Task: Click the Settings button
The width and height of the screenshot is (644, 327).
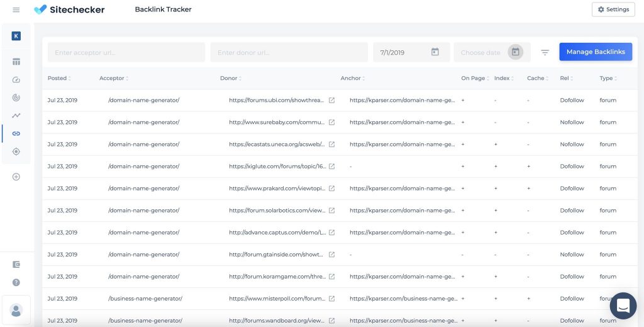Action: (613, 9)
